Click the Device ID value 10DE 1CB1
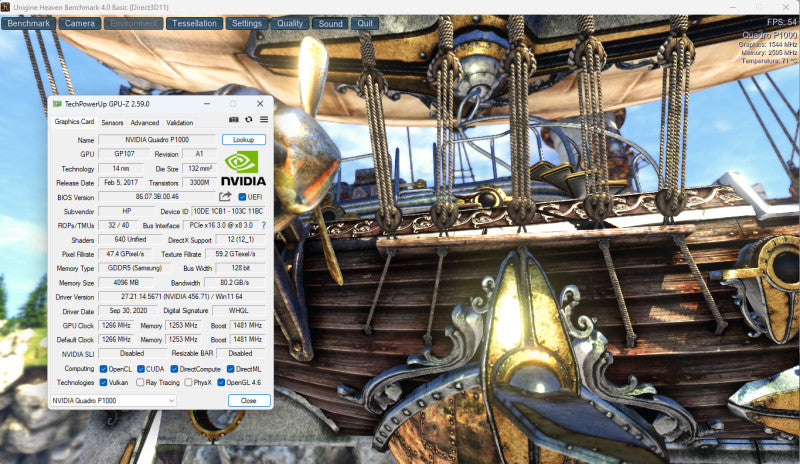 click(228, 211)
